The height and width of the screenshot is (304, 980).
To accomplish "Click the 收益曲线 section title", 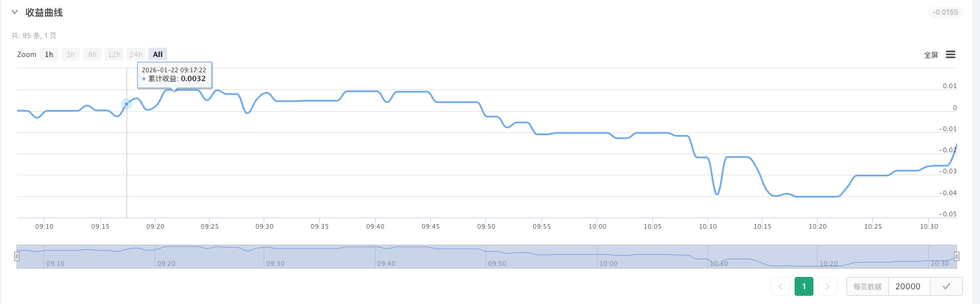I will coord(44,12).
